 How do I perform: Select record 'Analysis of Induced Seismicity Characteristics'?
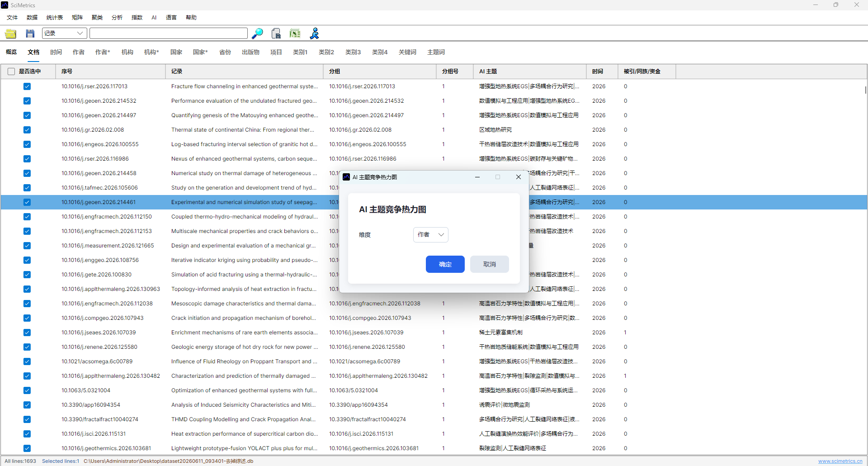coord(244,405)
